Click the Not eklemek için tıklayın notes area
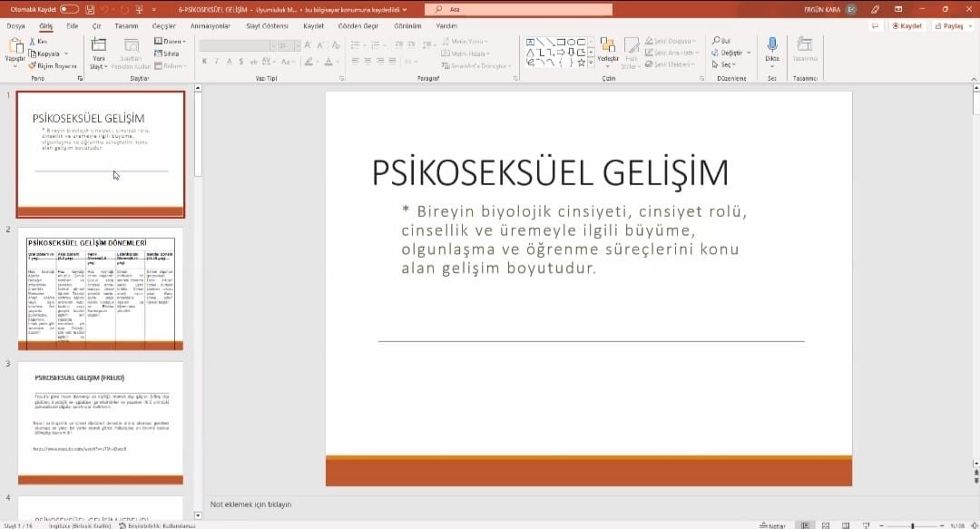This screenshot has width=980, height=529. coord(250,504)
